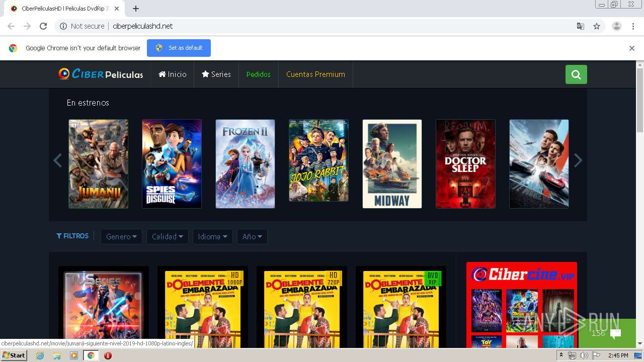The height and width of the screenshot is (362, 644).
Task: Open Doblemente Embarazada HD 1080P card
Action: pyautogui.click(x=203, y=307)
